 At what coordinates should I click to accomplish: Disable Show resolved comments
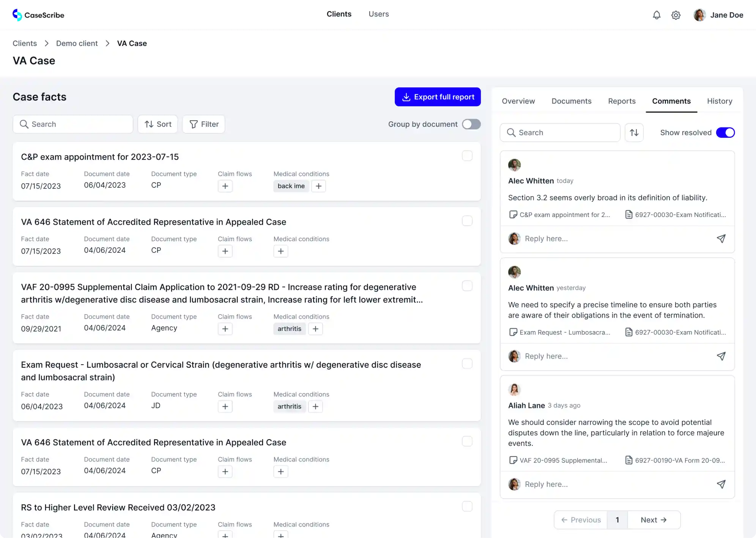click(725, 132)
